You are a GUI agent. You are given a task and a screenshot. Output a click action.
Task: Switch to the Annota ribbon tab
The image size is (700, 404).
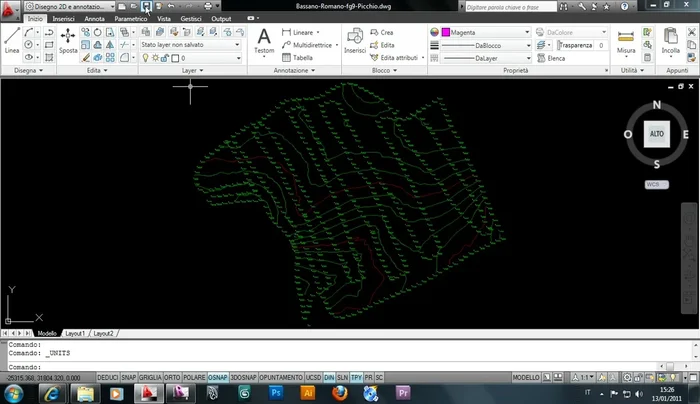coord(94,19)
